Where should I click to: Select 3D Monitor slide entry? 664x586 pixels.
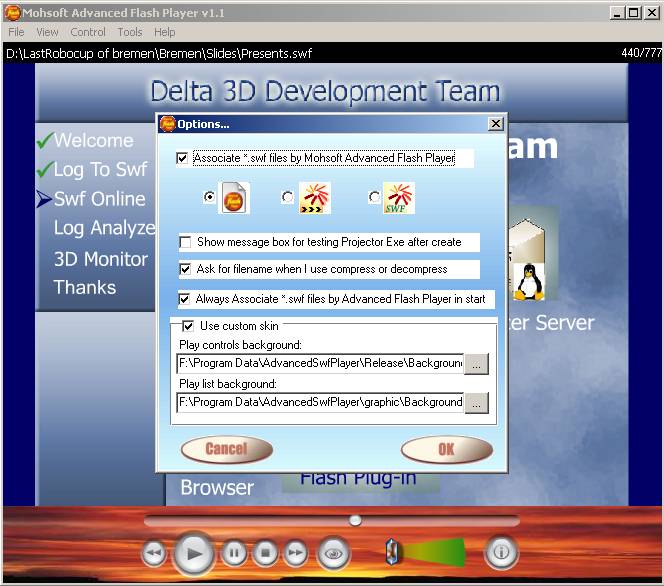[x=101, y=259]
